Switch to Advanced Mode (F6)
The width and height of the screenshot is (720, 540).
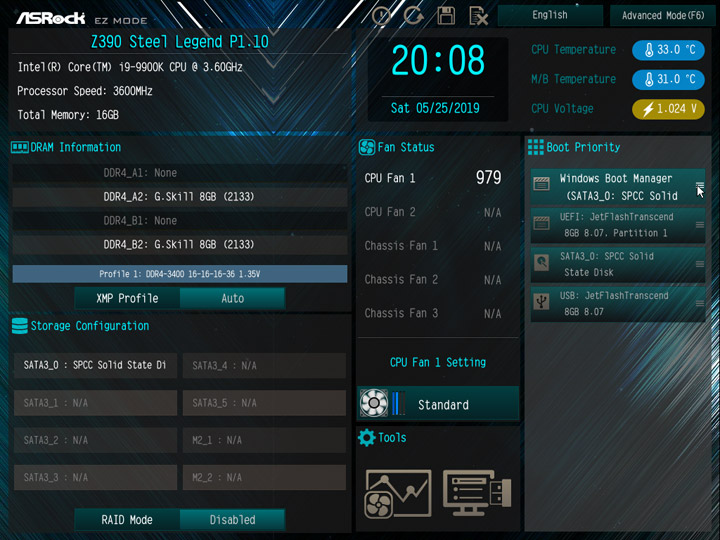(663, 16)
